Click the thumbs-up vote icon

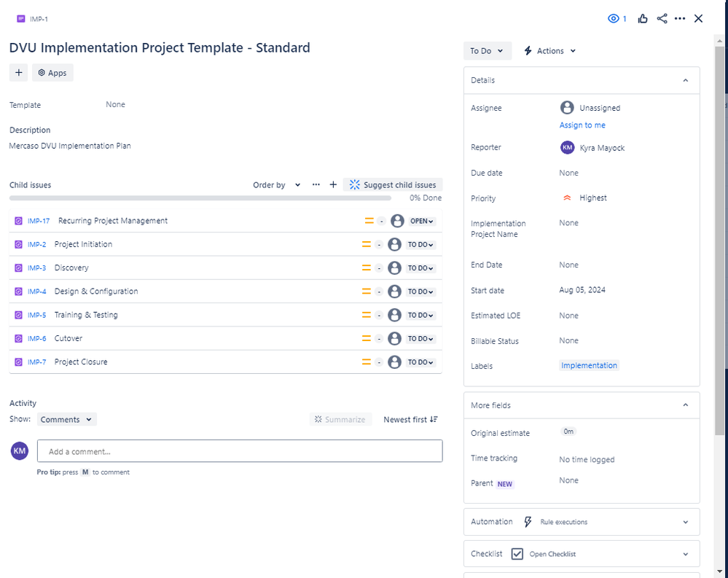click(x=643, y=18)
